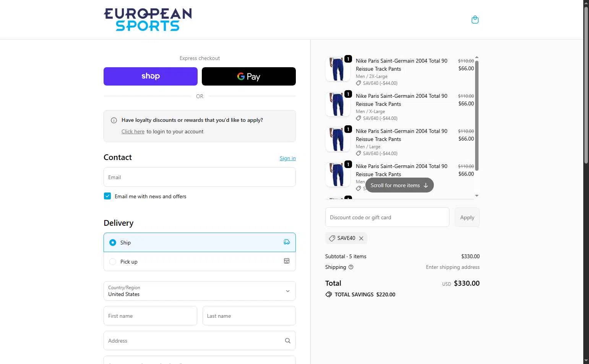
Task: Click the page scrollbar down arrow
Action: click(x=586, y=361)
